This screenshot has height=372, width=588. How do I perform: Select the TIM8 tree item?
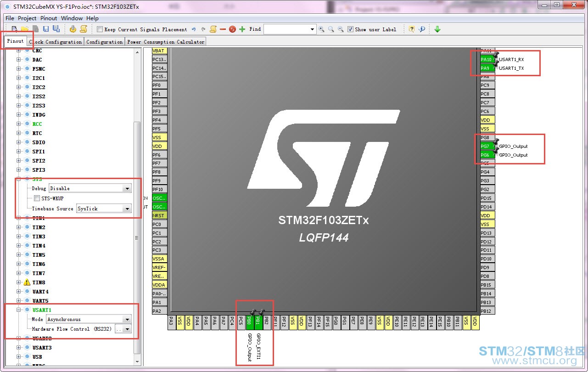(39, 282)
